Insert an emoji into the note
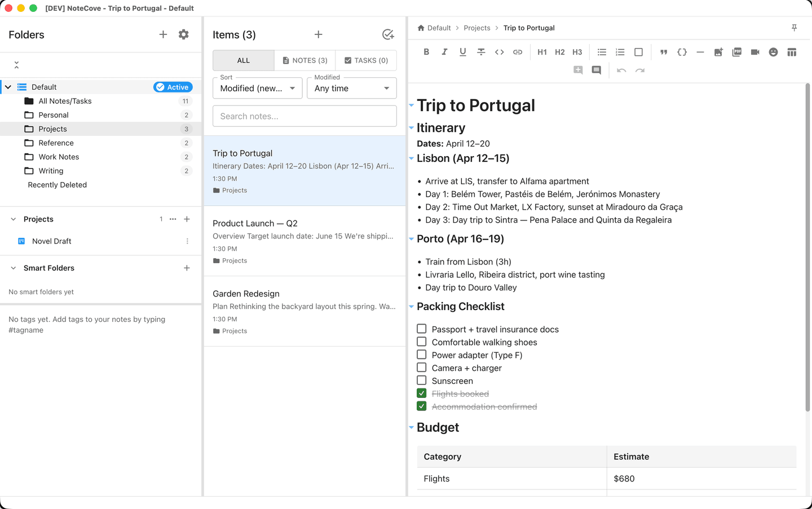 coord(773,52)
